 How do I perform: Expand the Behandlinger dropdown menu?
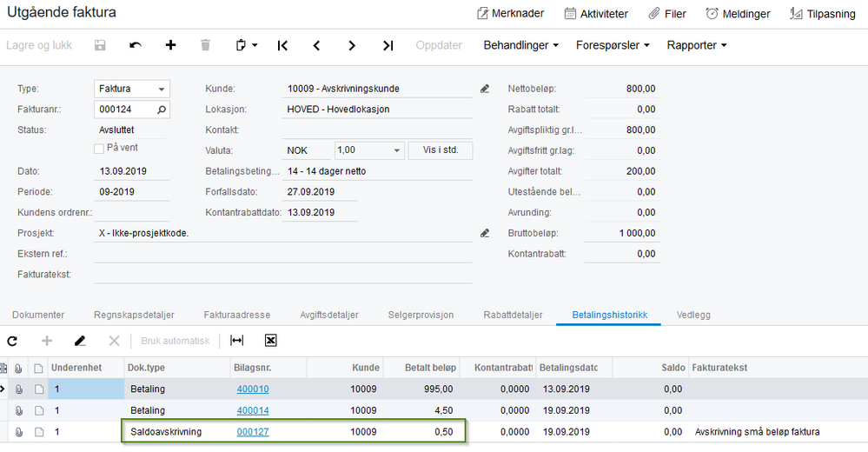click(x=520, y=45)
